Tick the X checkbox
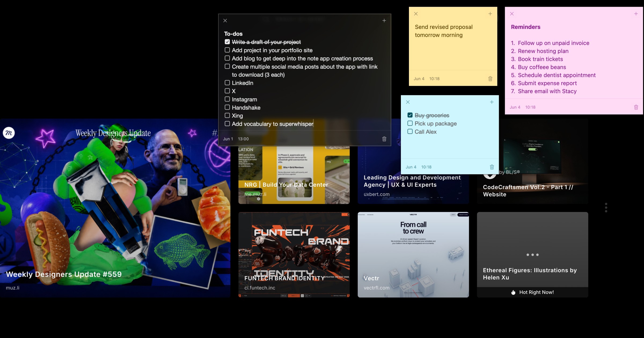 tap(227, 91)
